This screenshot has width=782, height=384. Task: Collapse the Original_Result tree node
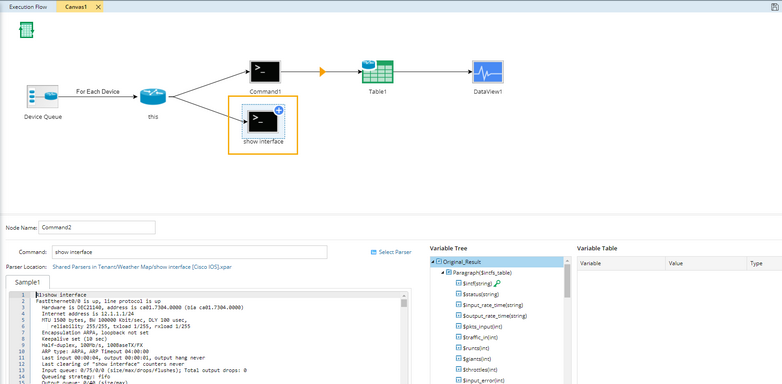(433, 262)
